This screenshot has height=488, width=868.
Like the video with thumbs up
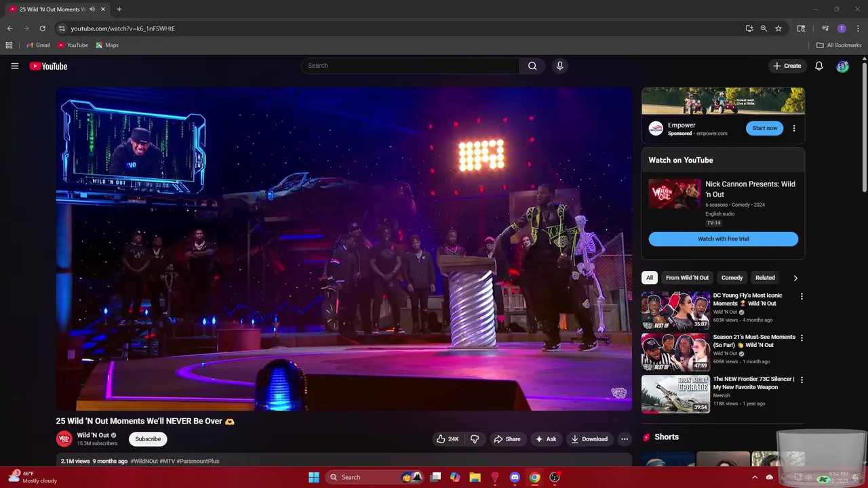(448, 439)
